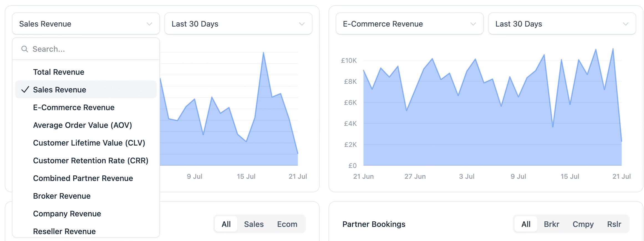Open the E-Commerce Revenue metric dropdown

(409, 24)
